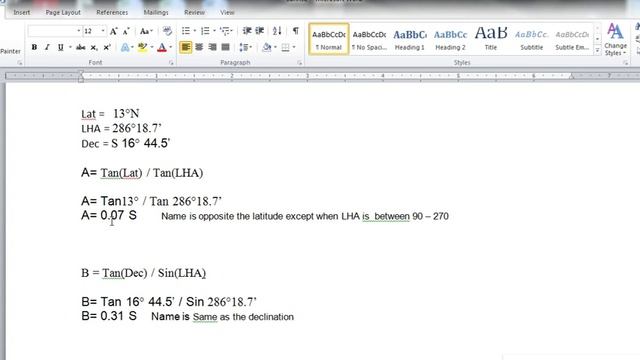Apply superscript formatting
Image resolution: width=640 pixels, height=360 pixels.
point(107,47)
